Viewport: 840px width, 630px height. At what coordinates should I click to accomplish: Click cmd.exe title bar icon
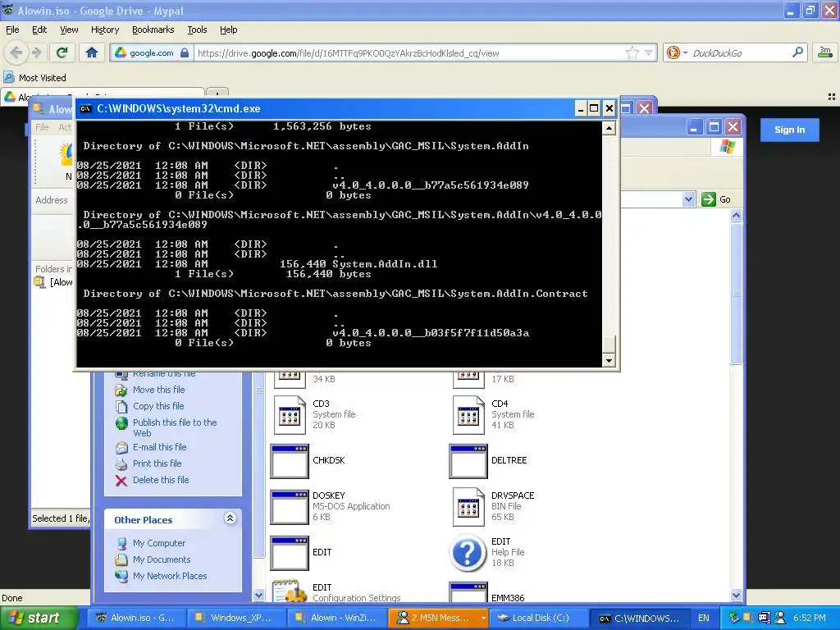(x=85, y=109)
